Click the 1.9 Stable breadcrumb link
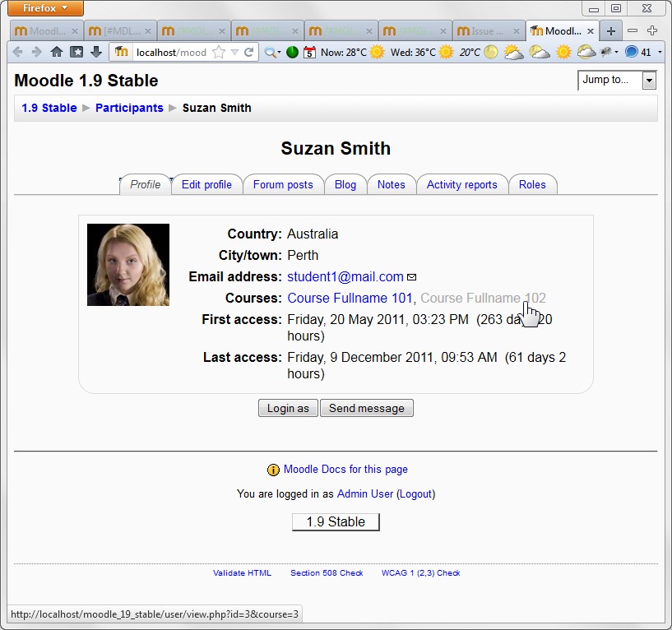The height and width of the screenshot is (630, 672). click(49, 108)
